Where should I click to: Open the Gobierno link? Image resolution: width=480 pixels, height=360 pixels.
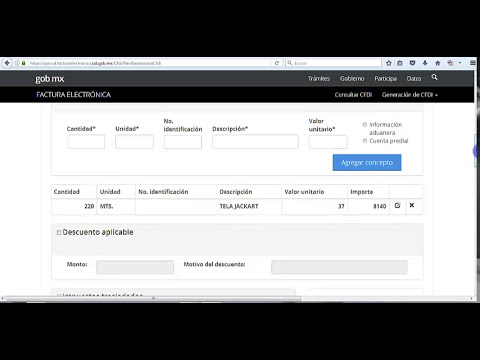click(352, 79)
